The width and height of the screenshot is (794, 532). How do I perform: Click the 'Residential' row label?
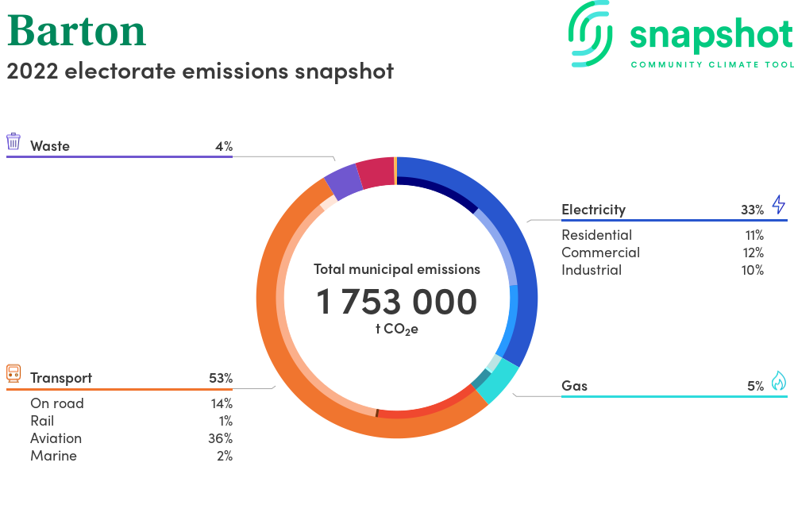pos(596,235)
